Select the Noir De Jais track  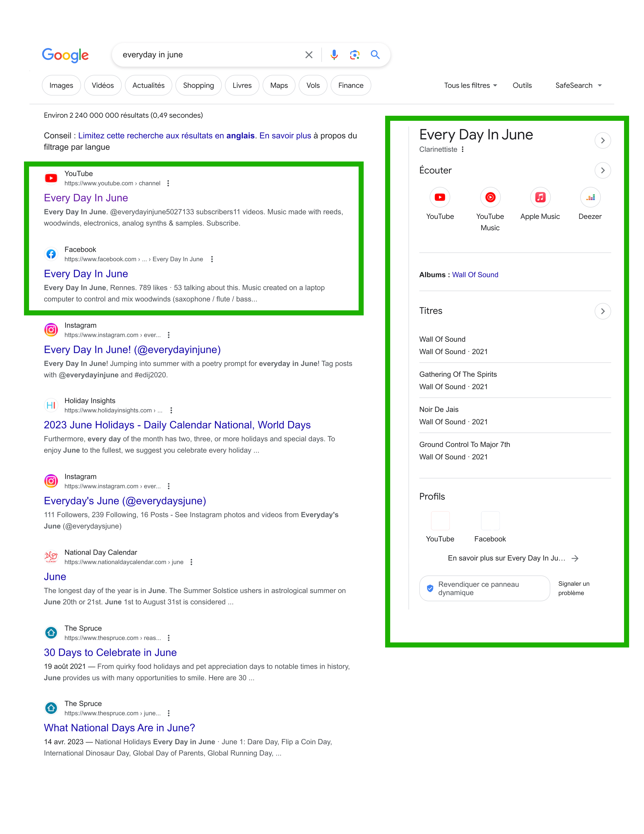439,410
